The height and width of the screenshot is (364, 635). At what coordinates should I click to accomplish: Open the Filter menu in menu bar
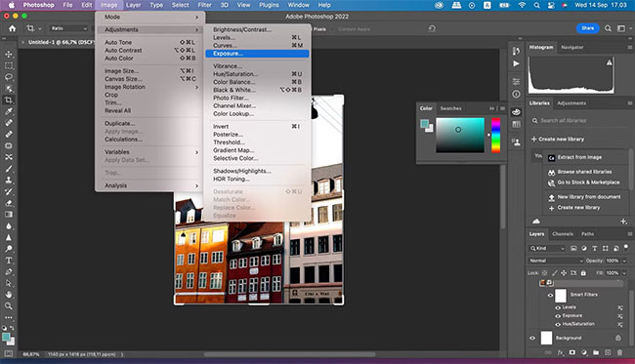(x=204, y=5)
